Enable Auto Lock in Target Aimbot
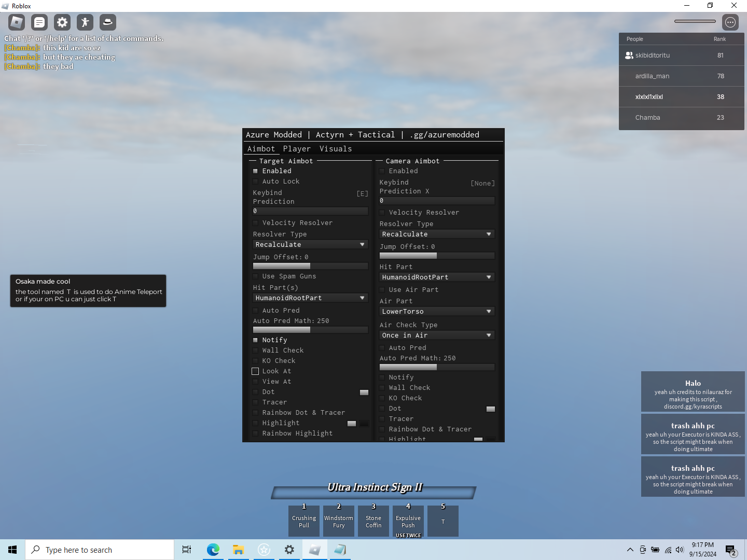 click(x=255, y=181)
